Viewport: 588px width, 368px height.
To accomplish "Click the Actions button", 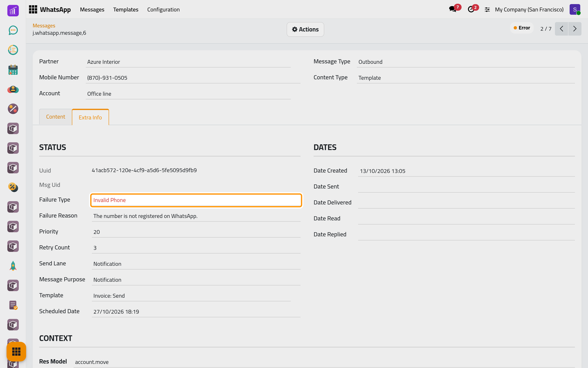I will click(x=305, y=29).
